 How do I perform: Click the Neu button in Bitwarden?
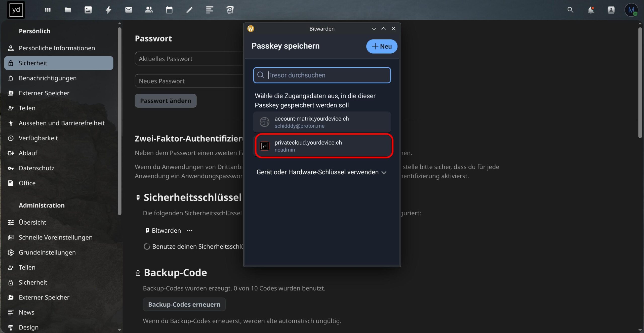pos(382,46)
